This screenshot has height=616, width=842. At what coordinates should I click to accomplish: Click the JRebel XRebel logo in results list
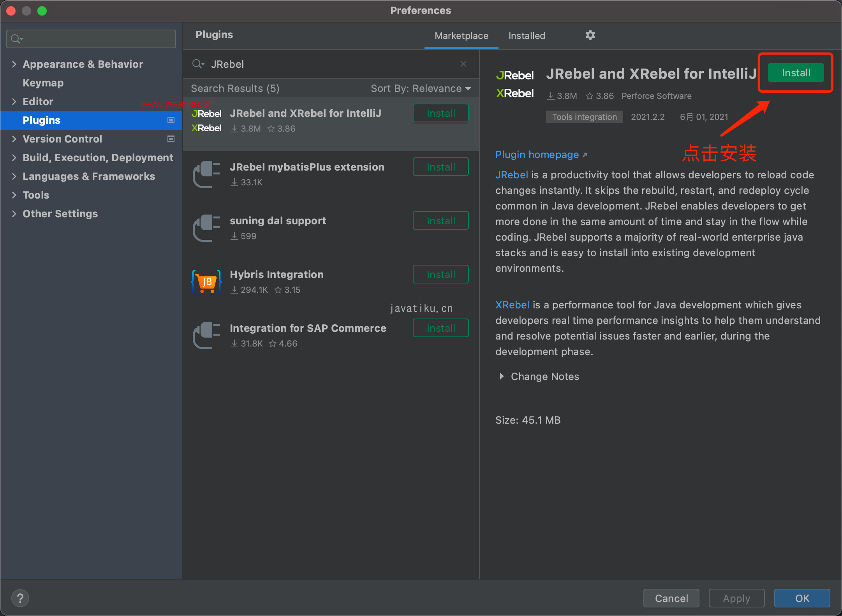pos(206,121)
